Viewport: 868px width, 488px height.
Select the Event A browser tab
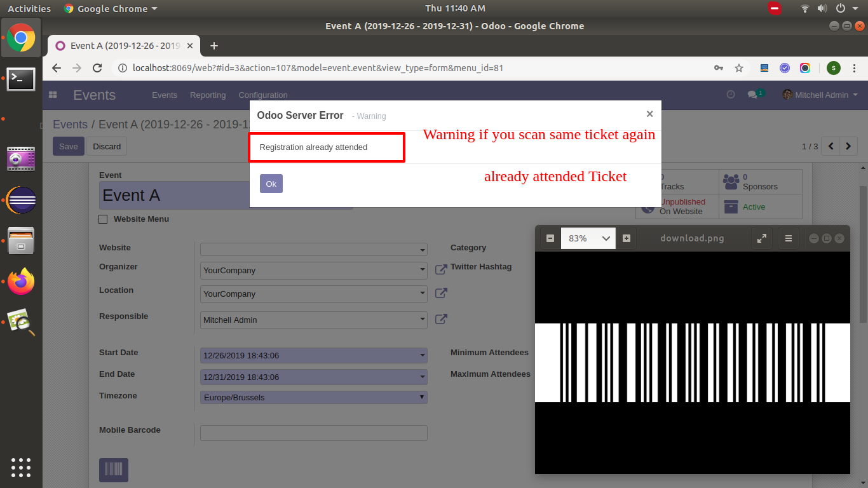pos(124,46)
